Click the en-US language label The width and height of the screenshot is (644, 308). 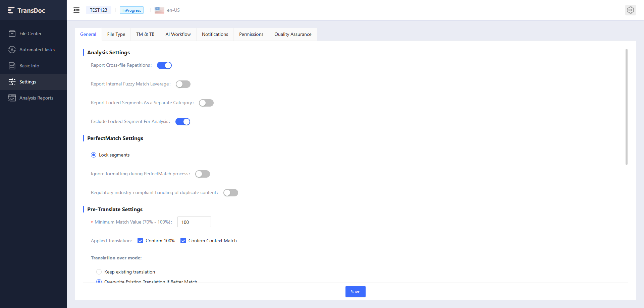tap(173, 10)
